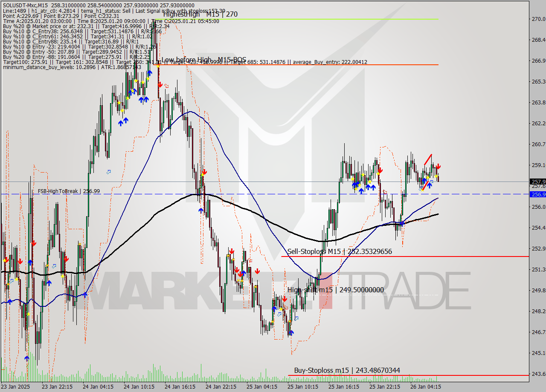The width and height of the screenshot is (546, 392).
Task: Select the 'Sell-Stoploss M15 | 252.35329656' label
Action: [340, 252]
